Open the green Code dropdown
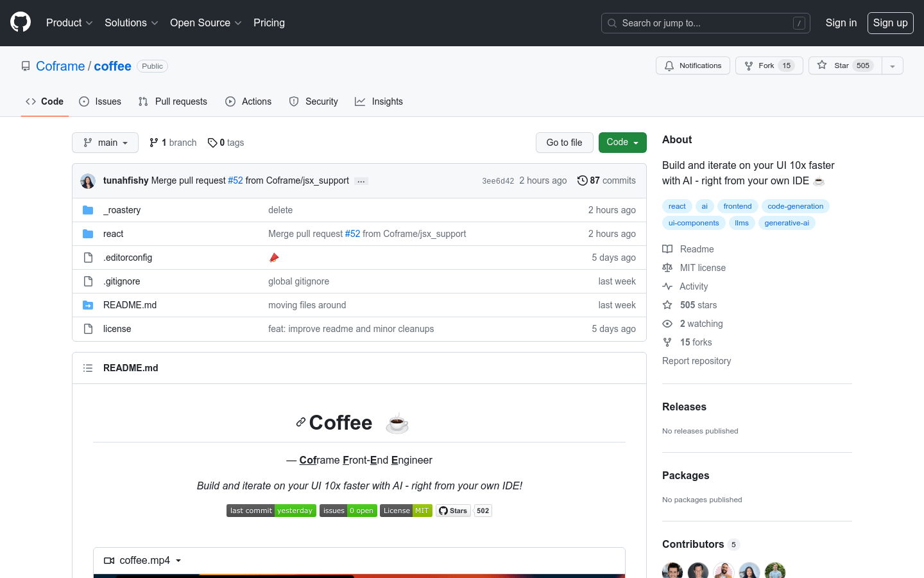This screenshot has height=578, width=924. 622,143
